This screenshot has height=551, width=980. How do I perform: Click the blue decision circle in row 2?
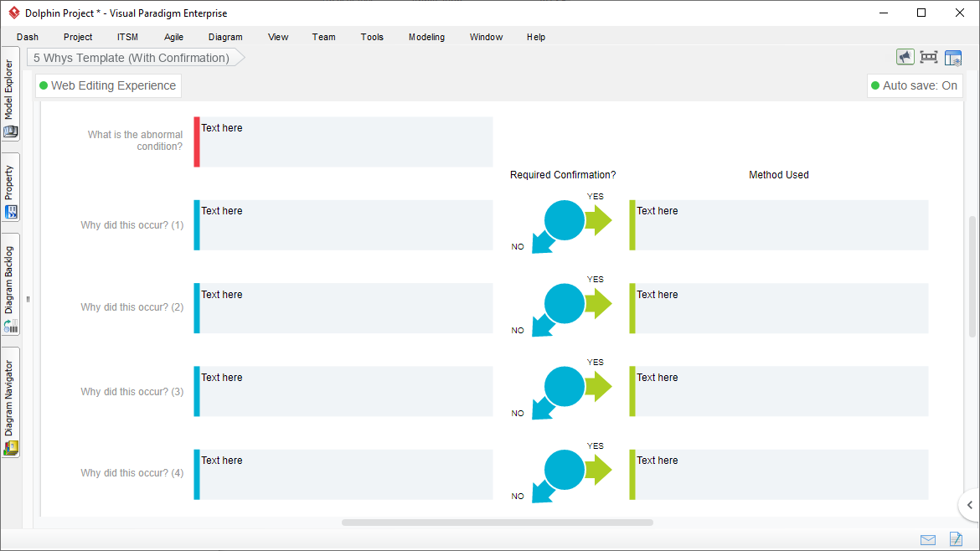(x=565, y=304)
